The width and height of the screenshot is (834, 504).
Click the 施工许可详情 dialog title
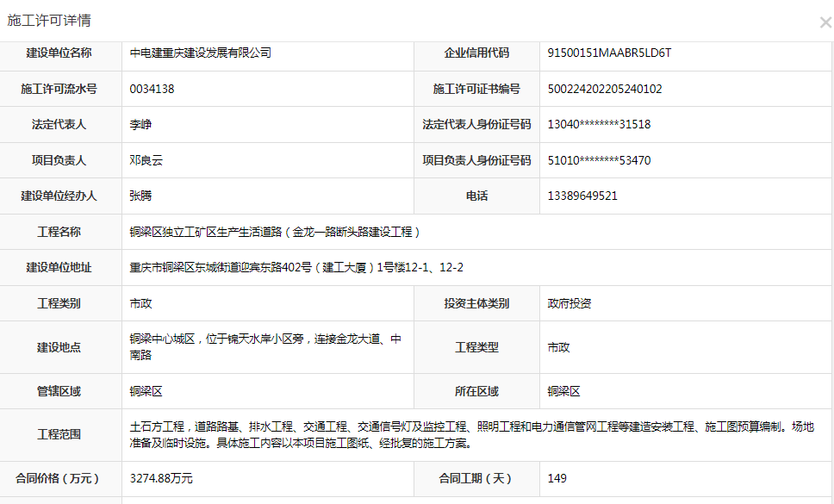coord(49,20)
